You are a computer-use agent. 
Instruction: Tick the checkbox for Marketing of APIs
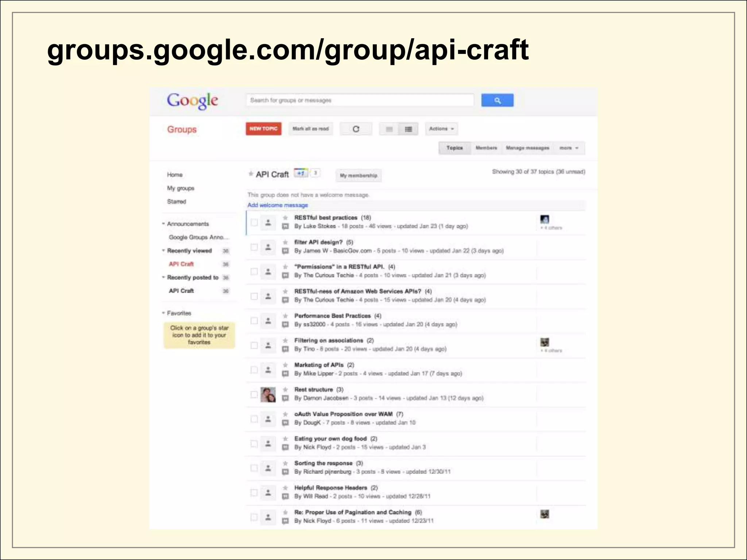tap(254, 370)
